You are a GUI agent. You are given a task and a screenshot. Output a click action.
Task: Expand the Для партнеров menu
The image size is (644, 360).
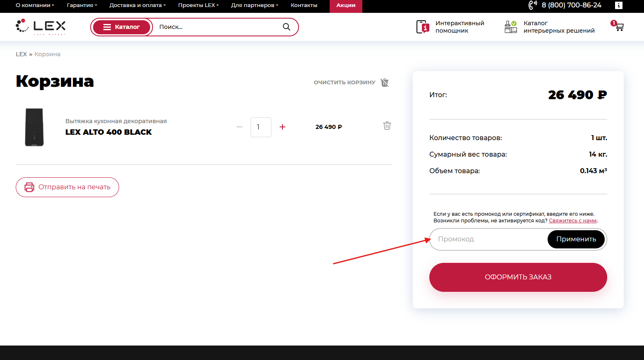coord(255,5)
